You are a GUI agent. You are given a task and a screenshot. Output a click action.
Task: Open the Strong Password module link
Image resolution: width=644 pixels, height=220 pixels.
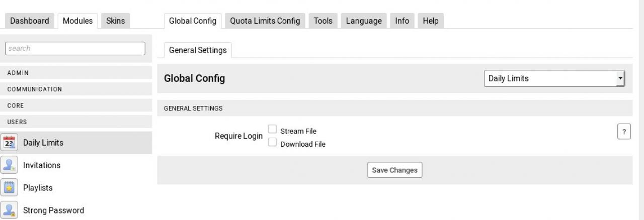pyautogui.click(x=53, y=210)
